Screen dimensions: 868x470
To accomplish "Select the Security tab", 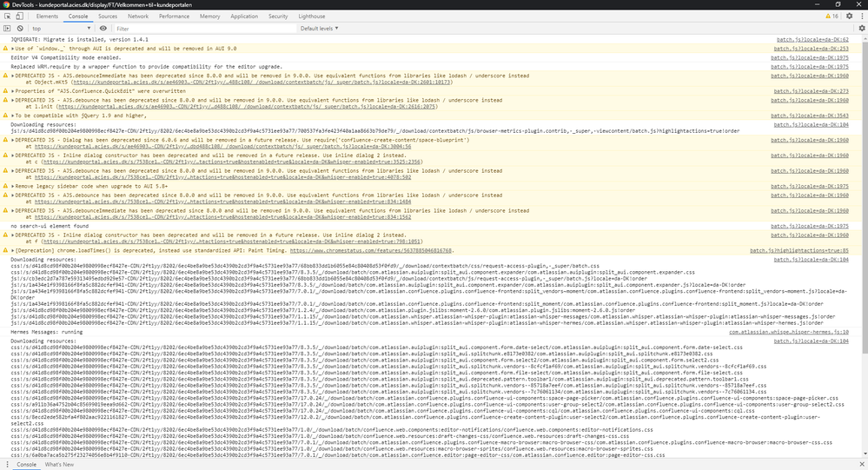I will click(x=278, y=16).
